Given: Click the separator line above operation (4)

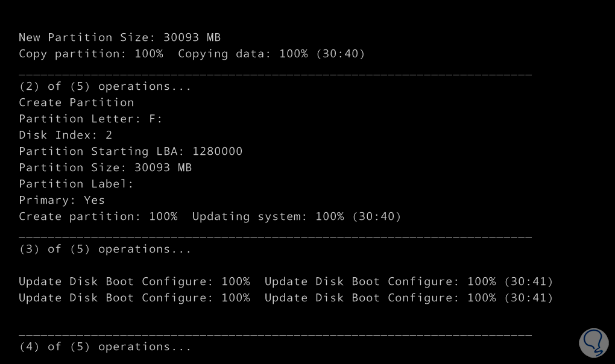Looking at the screenshot, I should point(275,333).
